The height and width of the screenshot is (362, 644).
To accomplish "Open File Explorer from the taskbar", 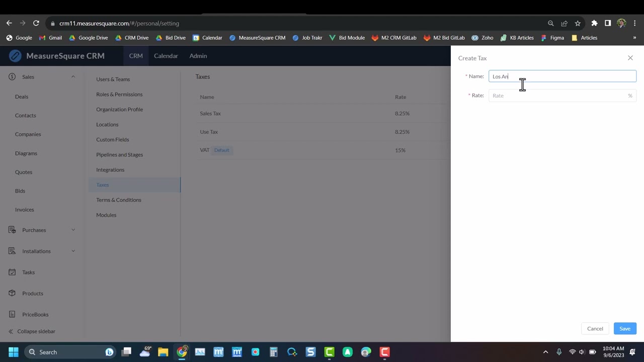I will click(x=163, y=352).
